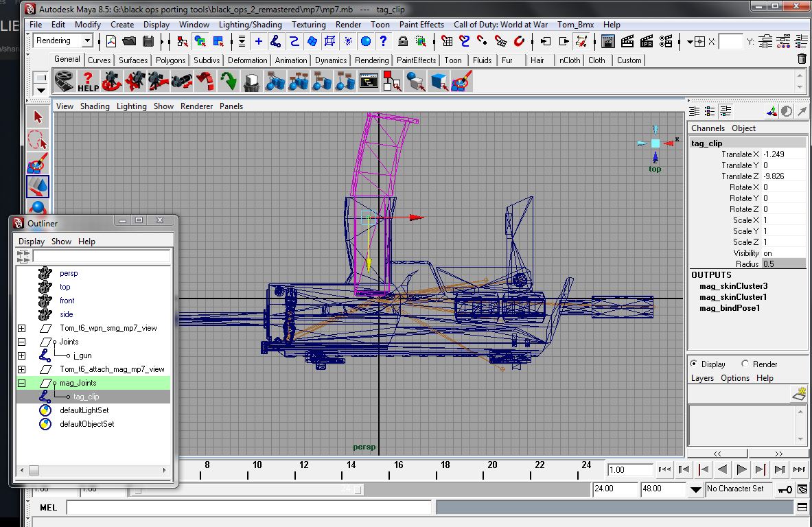The height and width of the screenshot is (527, 812).
Task: Click the Save scene floppy disk icon
Action: click(x=148, y=42)
